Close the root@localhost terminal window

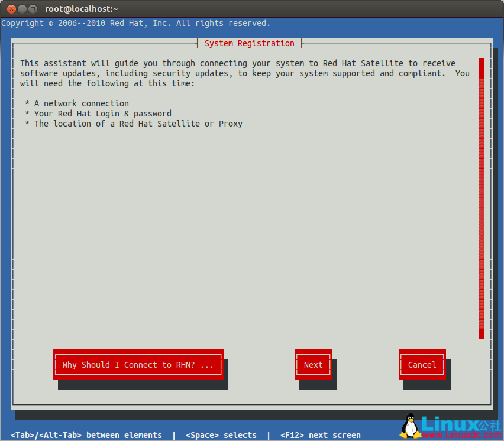pyautogui.click(x=12, y=9)
